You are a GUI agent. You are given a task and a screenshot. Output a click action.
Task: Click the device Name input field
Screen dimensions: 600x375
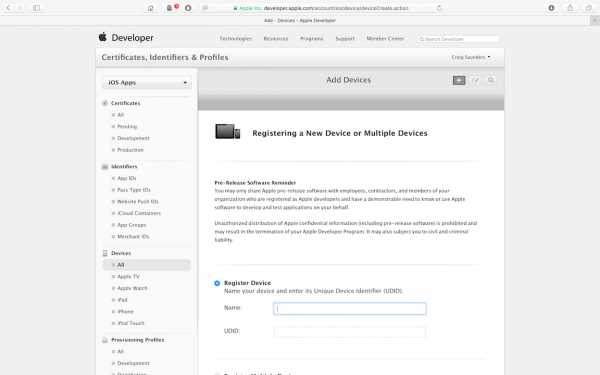click(350, 309)
